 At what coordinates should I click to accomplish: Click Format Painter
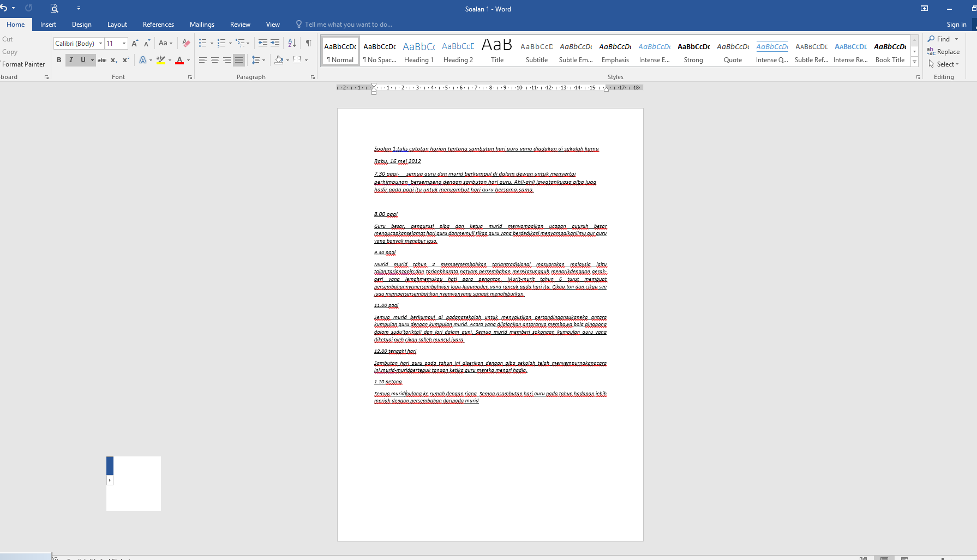tap(23, 64)
